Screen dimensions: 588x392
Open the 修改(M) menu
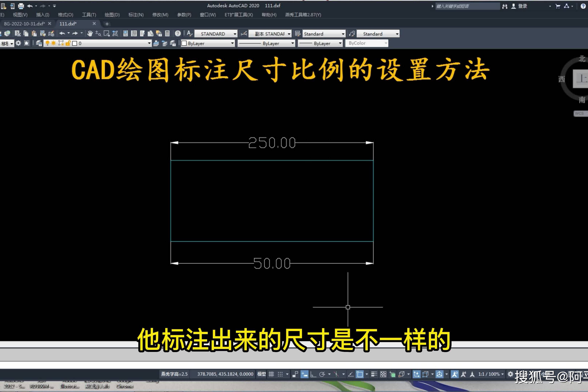(x=160, y=15)
